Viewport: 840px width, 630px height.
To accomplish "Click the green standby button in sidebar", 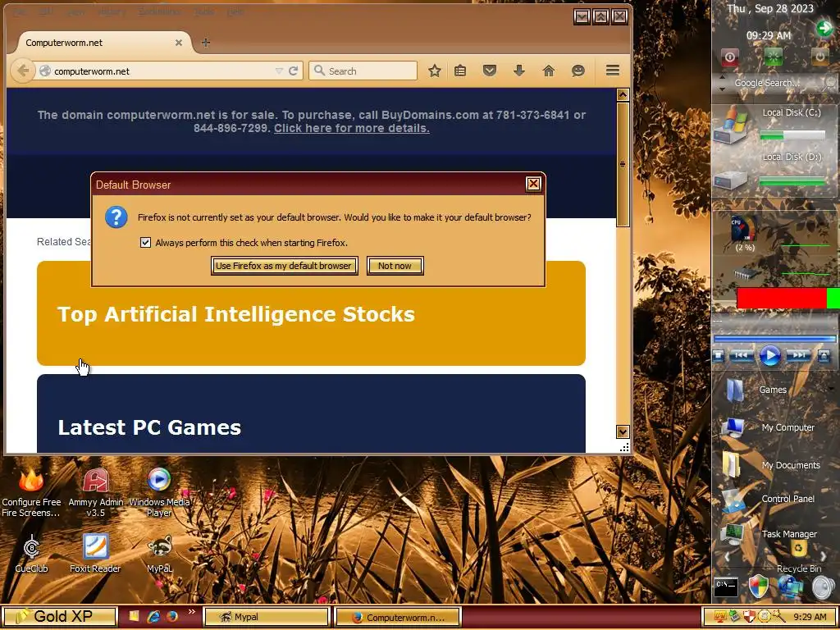I will point(773,57).
